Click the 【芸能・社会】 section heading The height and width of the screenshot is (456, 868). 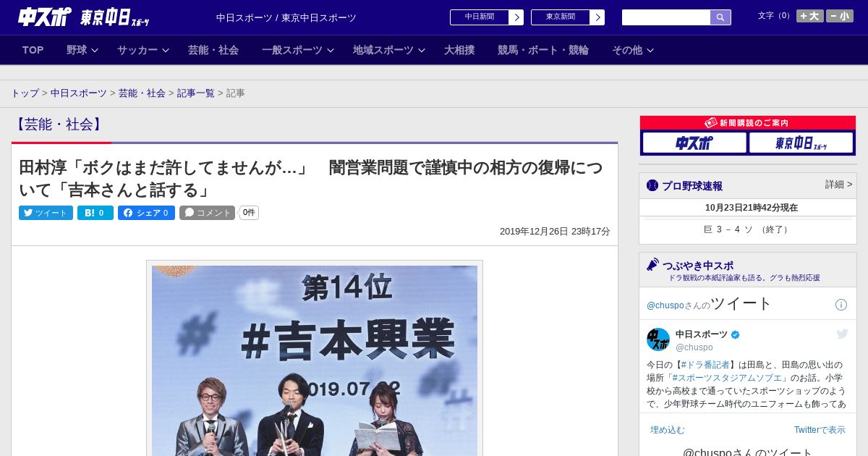click(58, 124)
